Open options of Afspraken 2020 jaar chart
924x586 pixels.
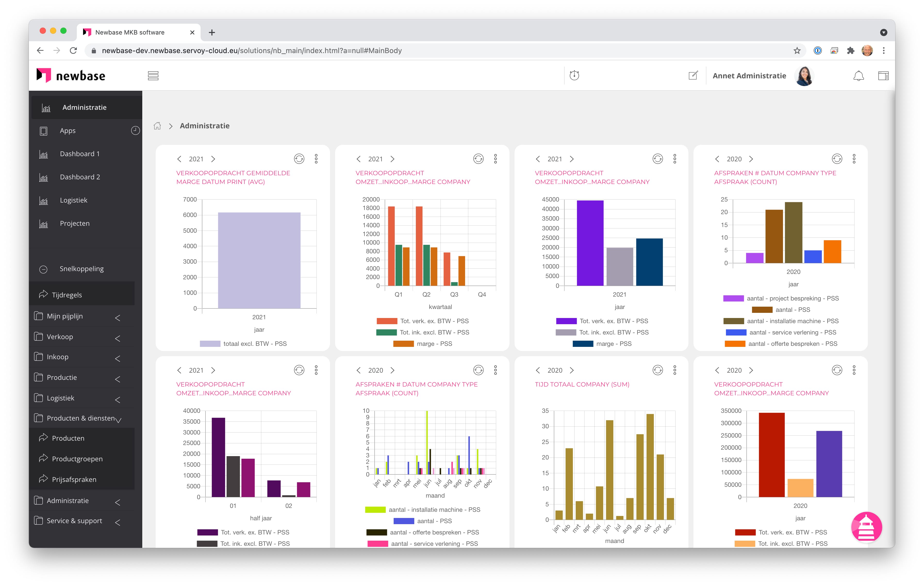click(x=854, y=159)
